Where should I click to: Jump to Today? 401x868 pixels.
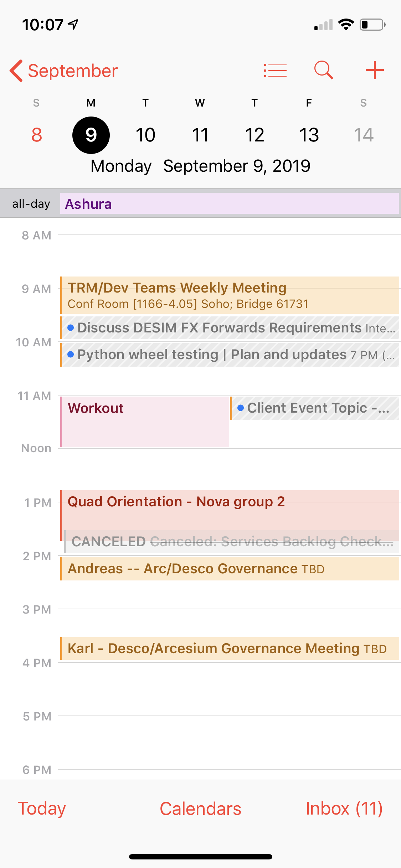point(42,808)
